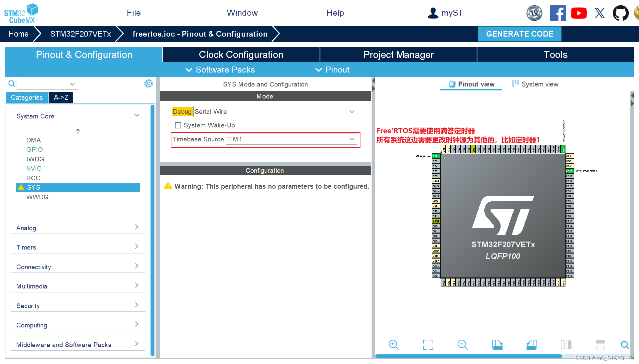The image size is (639, 364).
Task: Open the Timebase Source dropdown
Action: [x=352, y=139]
